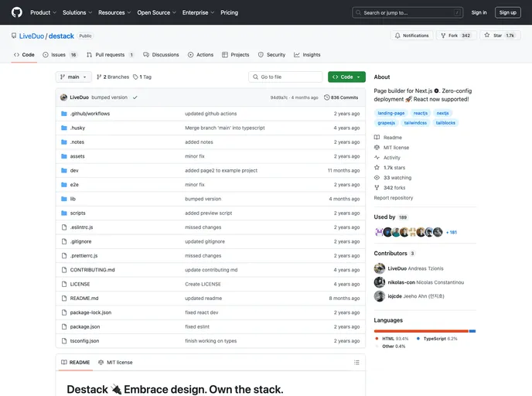Focus the Search or jump to field
Image resolution: width=532 pixels, height=396 pixels.
point(408,12)
